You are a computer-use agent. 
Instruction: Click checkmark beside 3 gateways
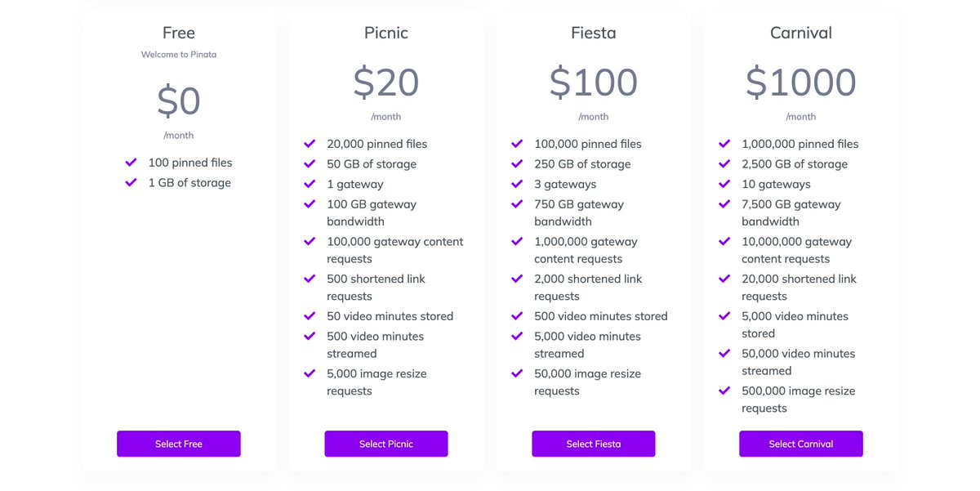(x=517, y=184)
